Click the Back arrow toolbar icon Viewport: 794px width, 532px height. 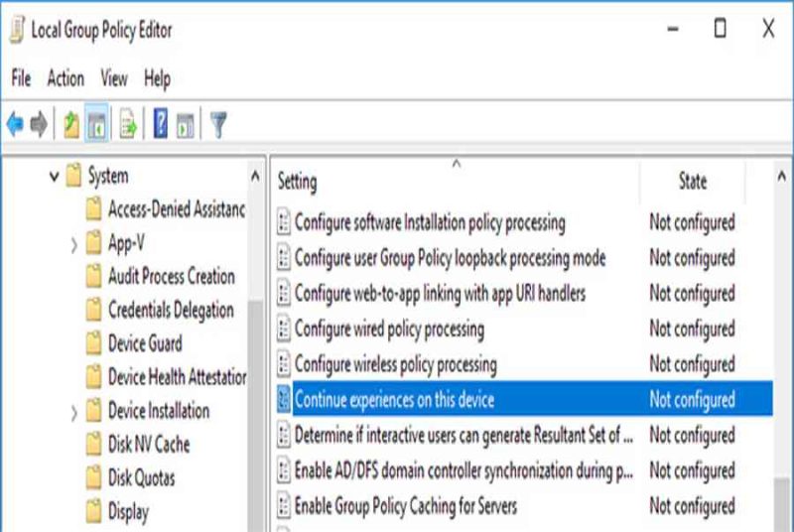point(15,123)
